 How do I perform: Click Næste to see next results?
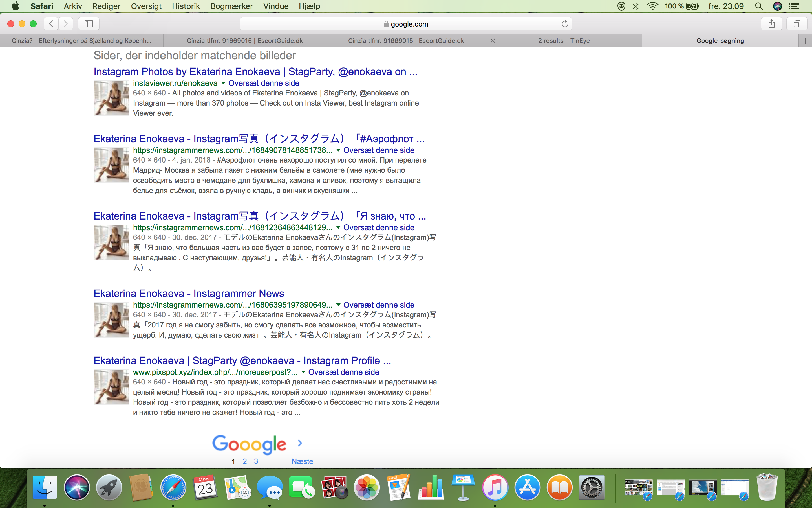(x=302, y=461)
